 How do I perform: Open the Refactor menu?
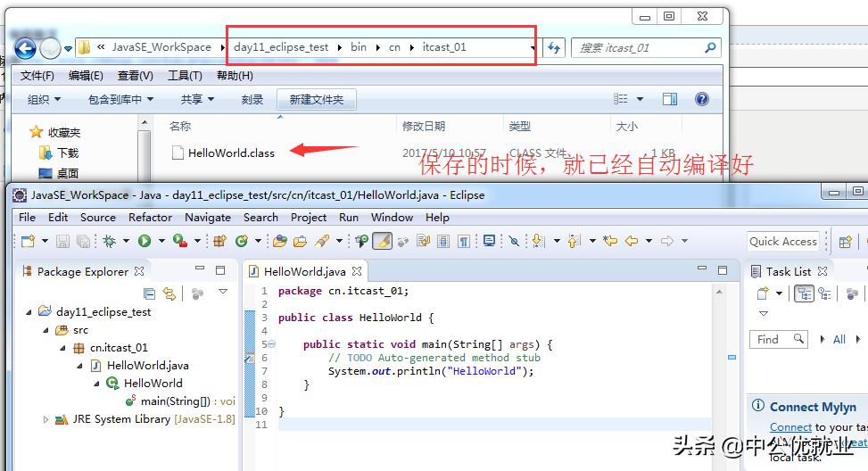coord(150,218)
